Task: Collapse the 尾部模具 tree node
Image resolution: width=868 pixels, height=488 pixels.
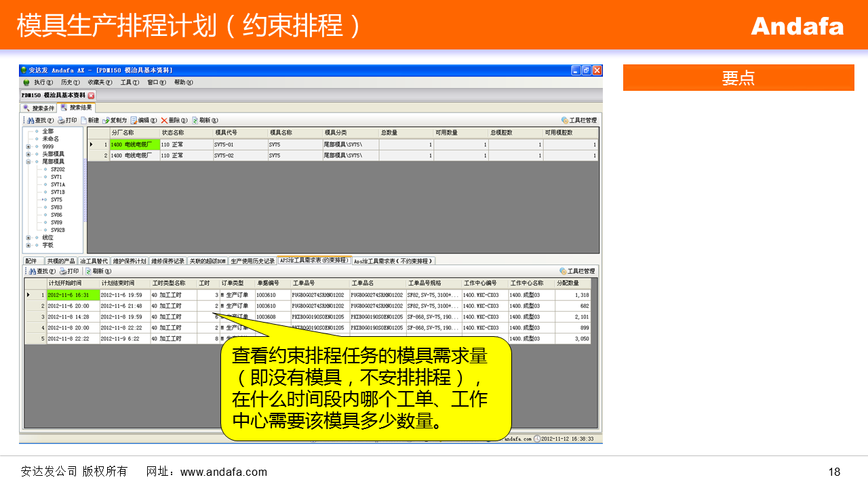Action: (x=28, y=161)
